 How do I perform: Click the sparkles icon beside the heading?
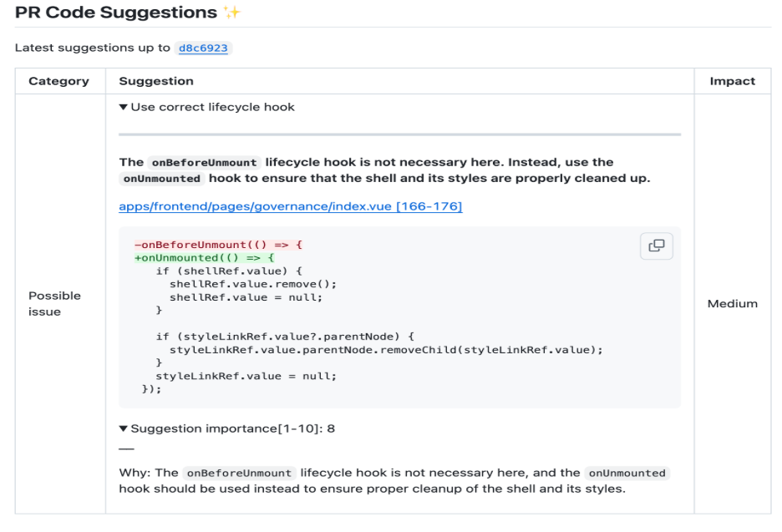point(231,12)
